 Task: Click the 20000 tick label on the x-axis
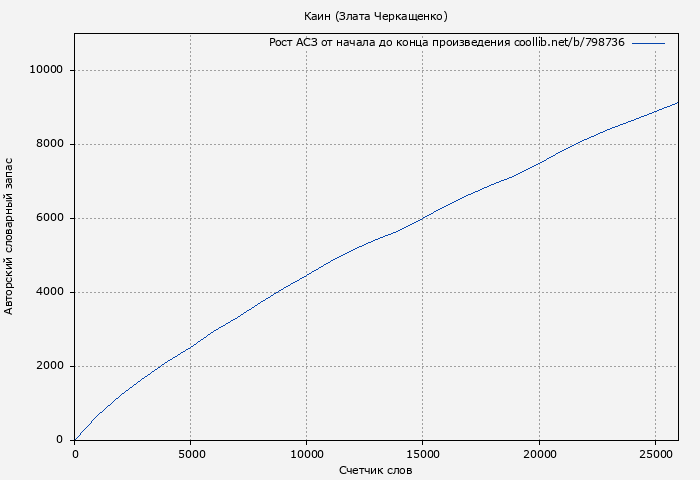[x=539, y=453]
